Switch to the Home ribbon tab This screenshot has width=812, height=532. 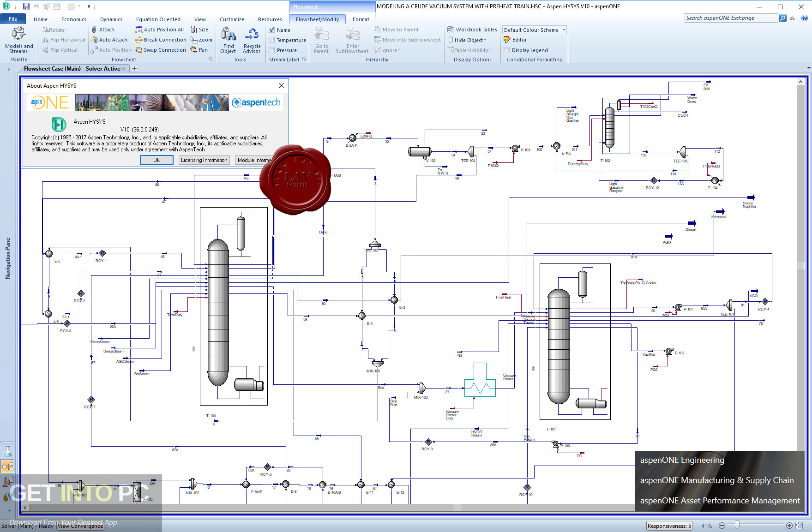[x=41, y=19]
